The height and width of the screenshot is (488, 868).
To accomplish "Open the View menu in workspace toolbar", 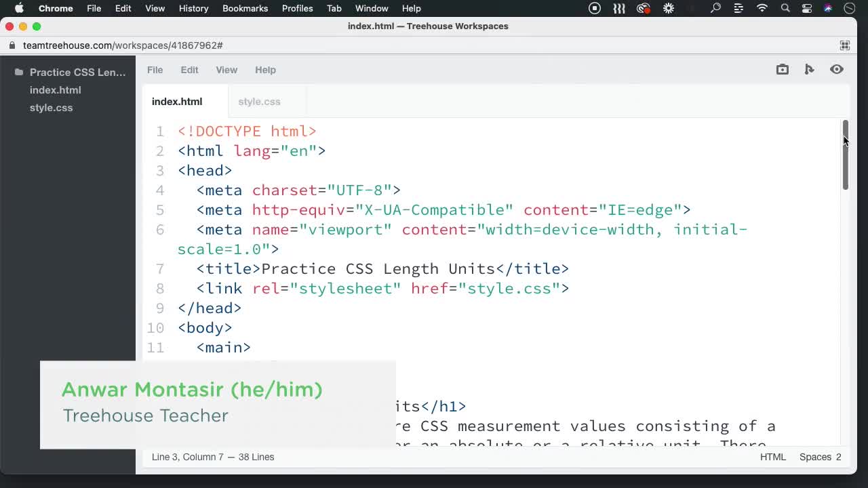I will coord(226,70).
